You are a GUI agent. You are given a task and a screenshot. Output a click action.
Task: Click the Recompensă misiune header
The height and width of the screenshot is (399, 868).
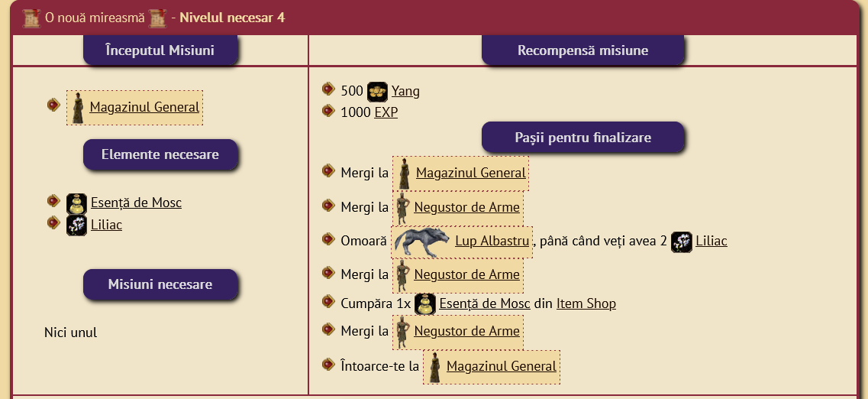tap(582, 51)
